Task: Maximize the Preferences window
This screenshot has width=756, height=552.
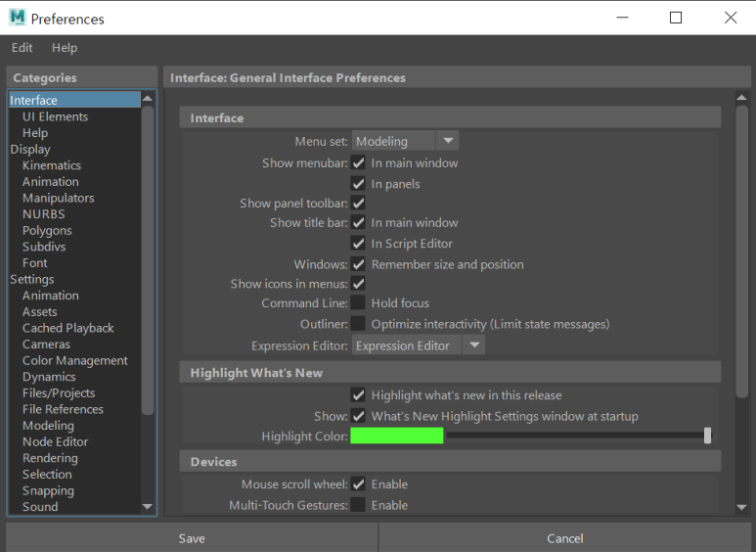Action: (x=676, y=18)
